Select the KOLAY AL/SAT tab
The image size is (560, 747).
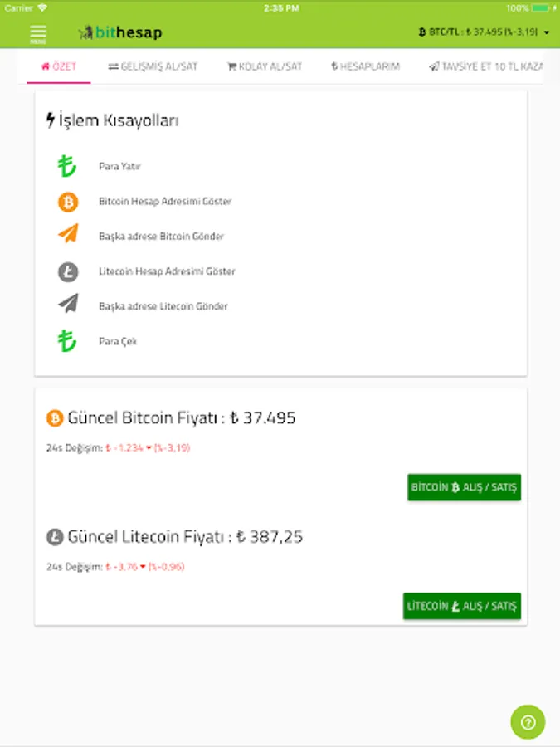[264, 66]
